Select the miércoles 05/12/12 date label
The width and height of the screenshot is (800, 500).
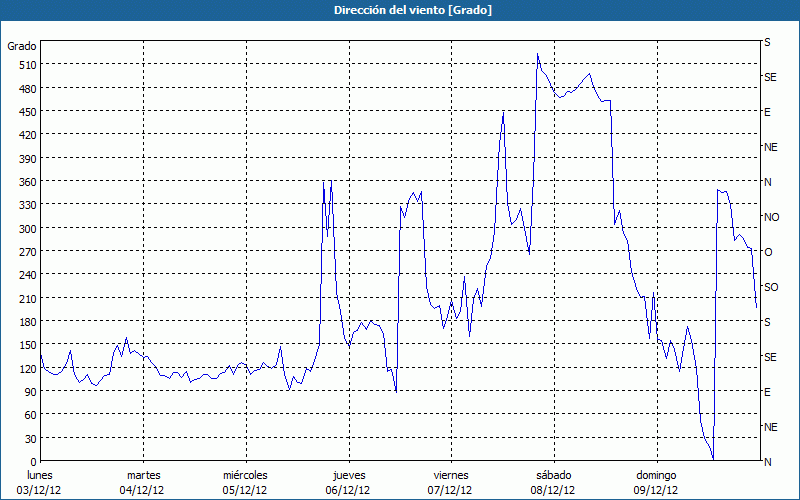pos(245,482)
